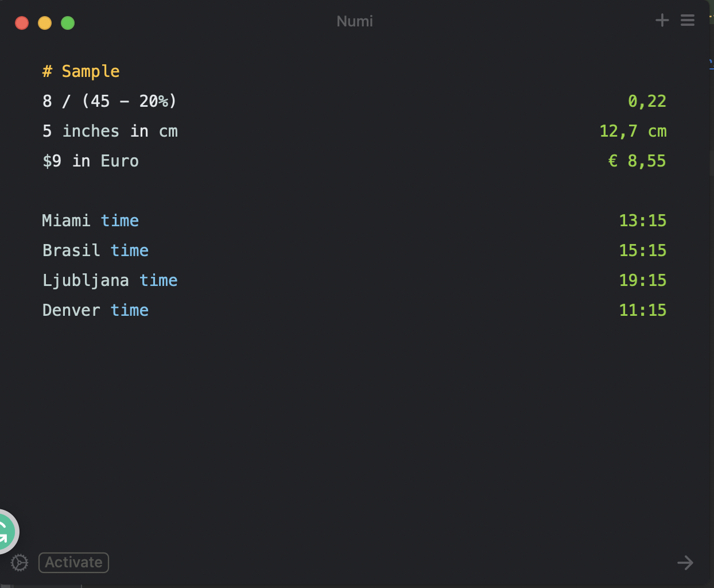Click the 'Ljubljana time' line
Viewport: 714px width, 588px height.
click(110, 280)
